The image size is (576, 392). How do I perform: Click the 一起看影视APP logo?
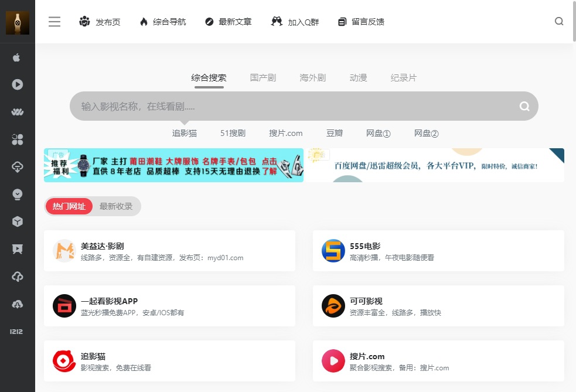click(64, 306)
